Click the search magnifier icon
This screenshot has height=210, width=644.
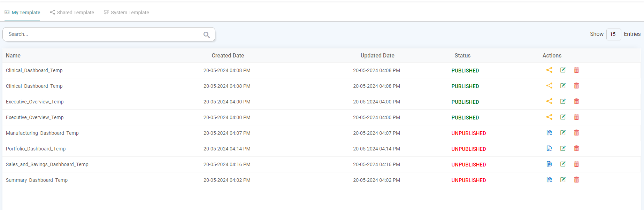207,34
